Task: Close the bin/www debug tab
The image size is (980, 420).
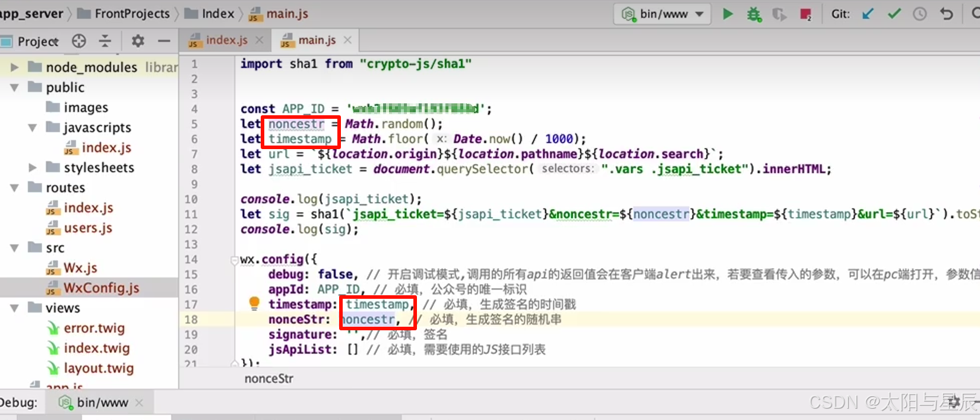Action: pos(139,403)
